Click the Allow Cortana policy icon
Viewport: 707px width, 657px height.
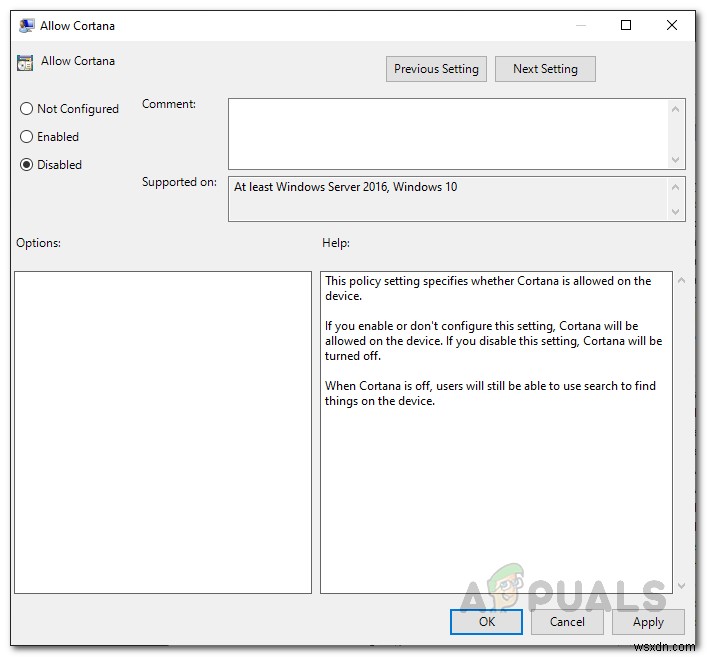[x=25, y=63]
